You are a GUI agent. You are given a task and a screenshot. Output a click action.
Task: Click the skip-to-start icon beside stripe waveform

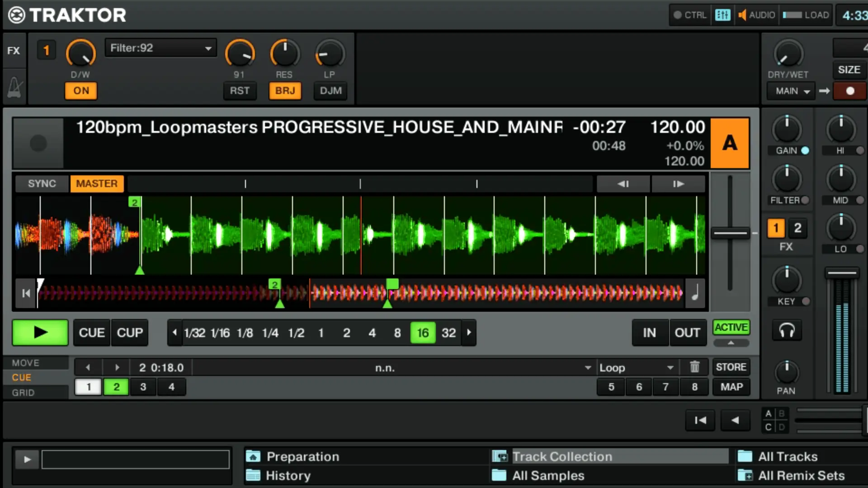[x=26, y=293]
